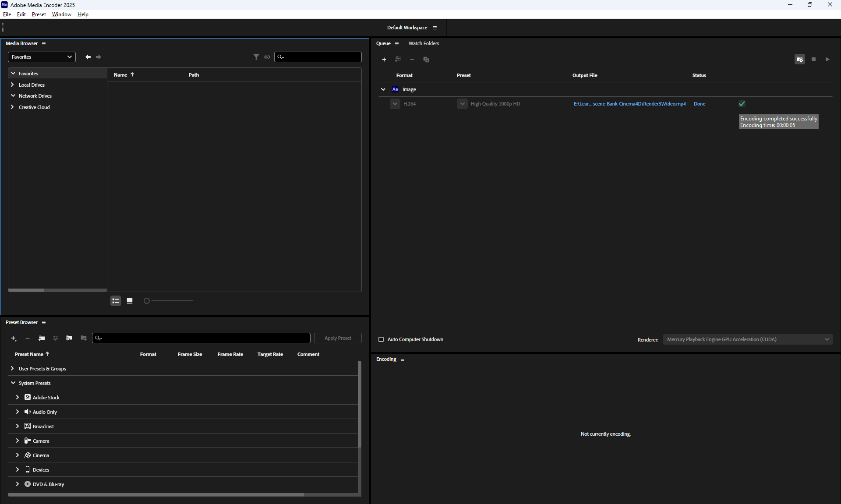Expand the Broadcast preset group
Screen dimensions: 841x504
click(18, 426)
